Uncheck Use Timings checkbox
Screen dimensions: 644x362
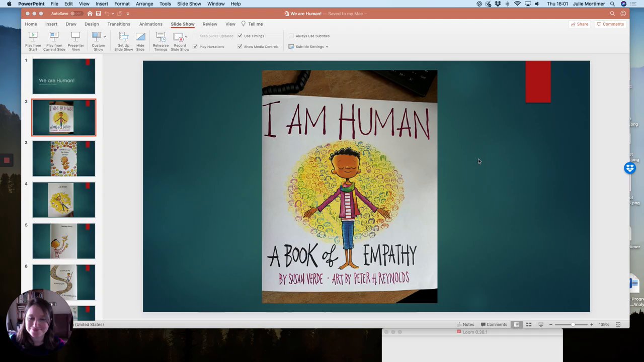tap(240, 36)
